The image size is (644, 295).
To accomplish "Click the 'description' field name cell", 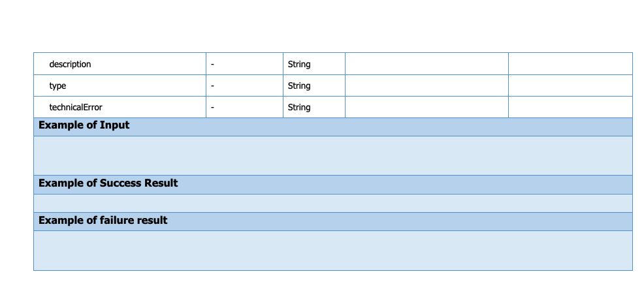I will 71,65.
